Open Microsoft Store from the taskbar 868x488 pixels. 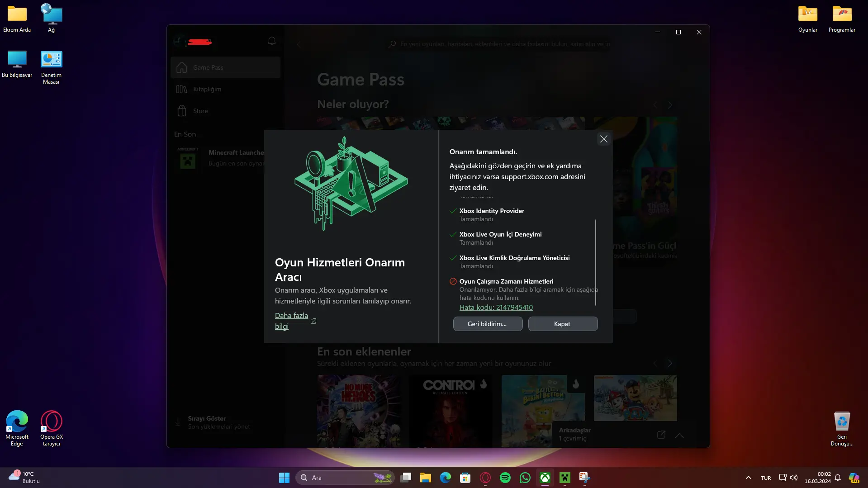(465, 478)
